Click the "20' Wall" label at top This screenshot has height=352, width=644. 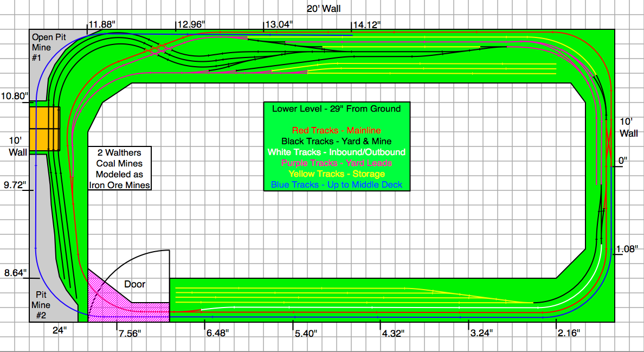click(324, 8)
